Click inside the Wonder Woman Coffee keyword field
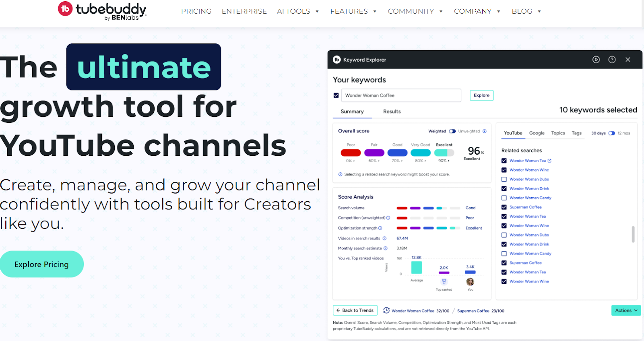Screen dimensions: 644x341 pyautogui.click(x=401, y=95)
